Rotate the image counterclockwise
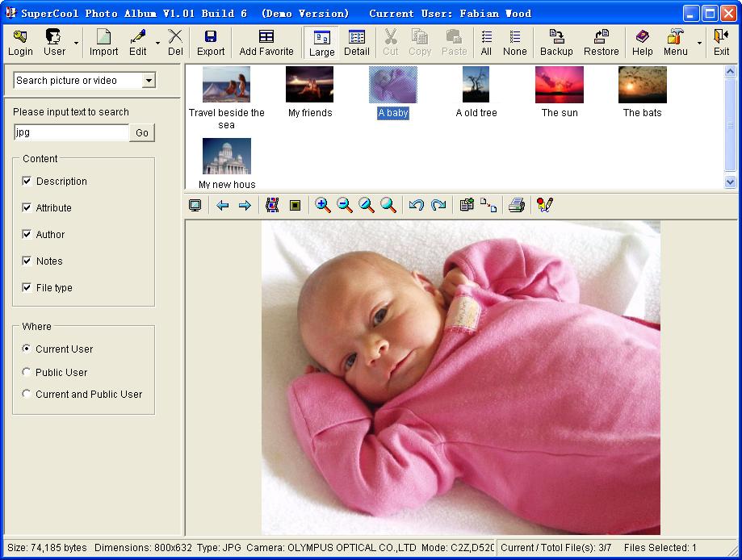 pos(417,206)
